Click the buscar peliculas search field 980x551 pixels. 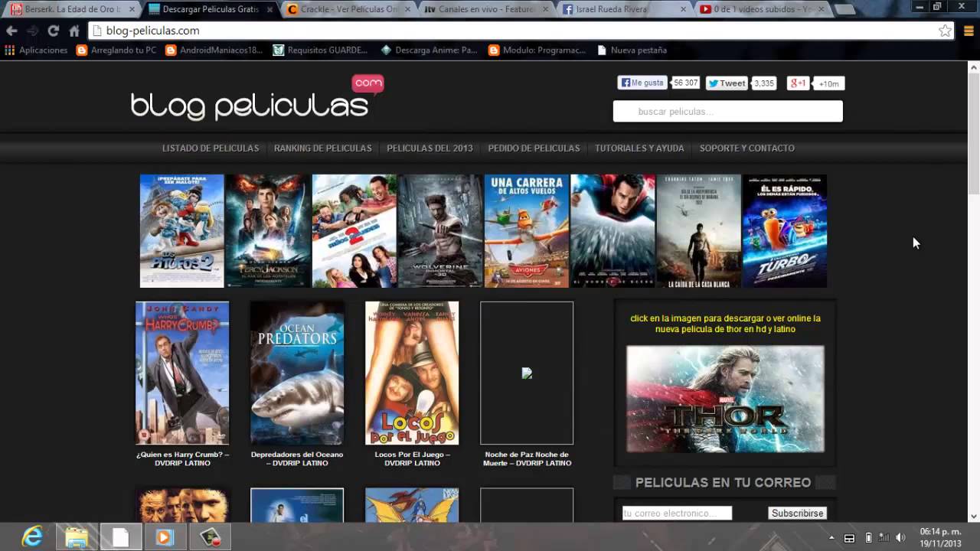tap(727, 111)
